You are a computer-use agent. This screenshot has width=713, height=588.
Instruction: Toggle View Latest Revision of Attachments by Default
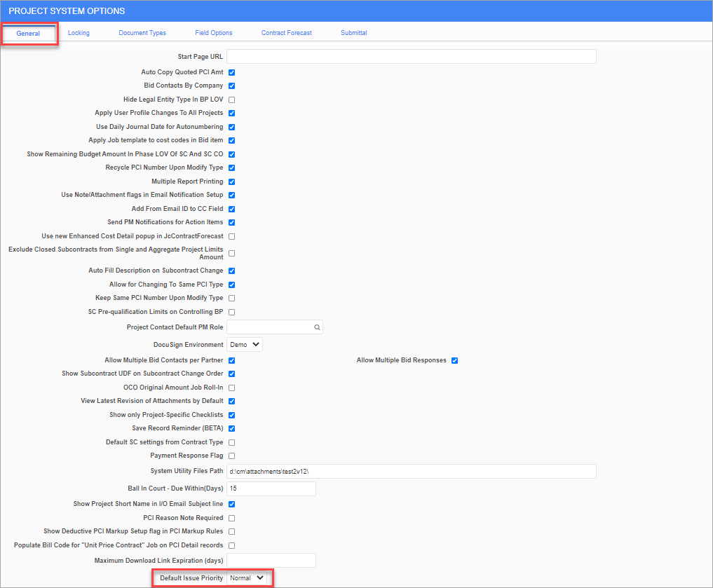(232, 402)
